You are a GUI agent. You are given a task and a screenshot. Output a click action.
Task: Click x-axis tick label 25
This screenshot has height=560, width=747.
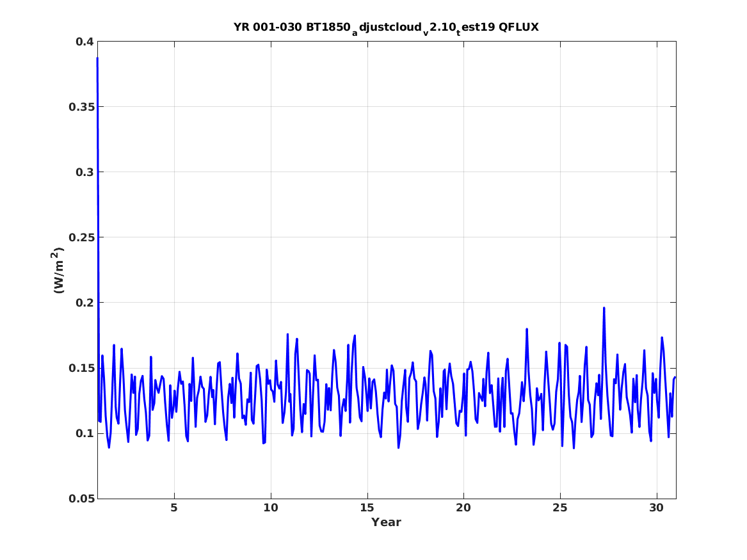pos(560,508)
